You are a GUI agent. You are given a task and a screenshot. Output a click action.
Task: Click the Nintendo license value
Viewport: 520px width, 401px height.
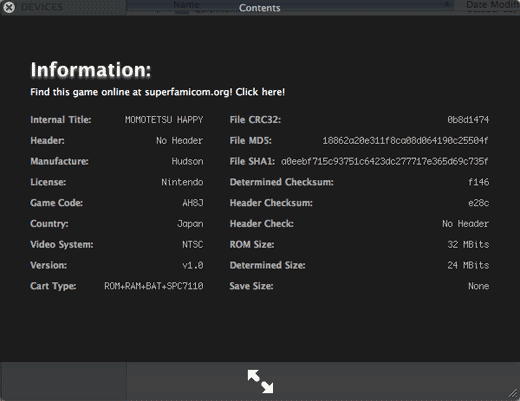182,182
